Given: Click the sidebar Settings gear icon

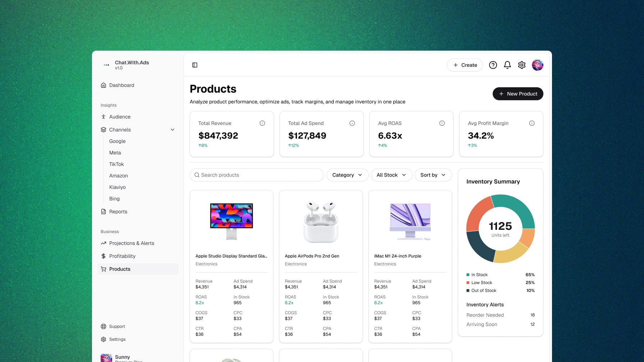Looking at the screenshot, I should [x=103, y=339].
